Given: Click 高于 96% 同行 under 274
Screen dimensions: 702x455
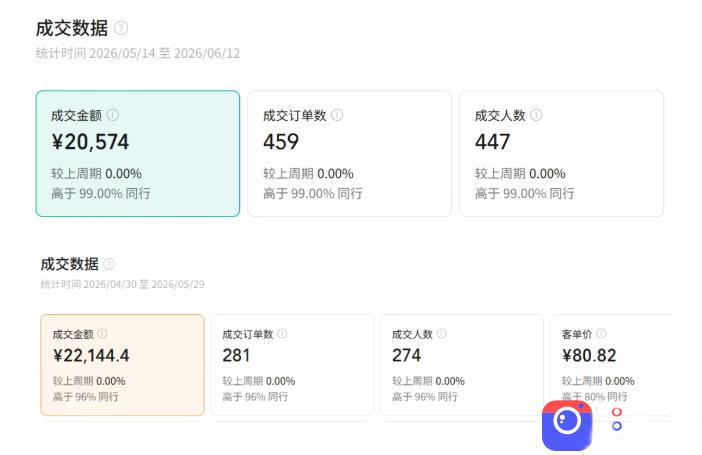Looking at the screenshot, I should click(425, 396).
